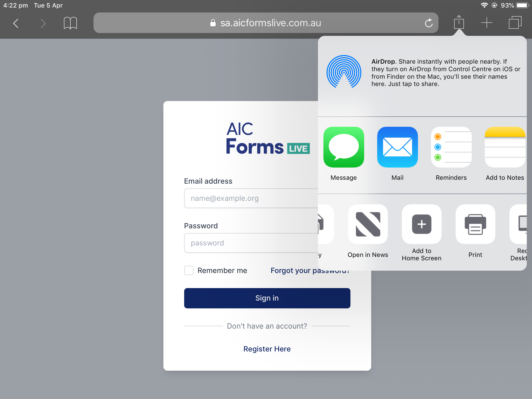Choose Add to Home Screen action
532x399 pixels.
pyautogui.click(x=422, y=224)
